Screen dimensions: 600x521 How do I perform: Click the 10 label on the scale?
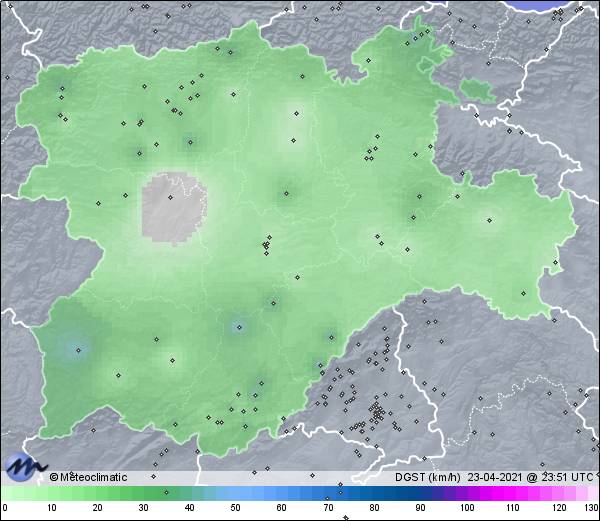(52, 508)
